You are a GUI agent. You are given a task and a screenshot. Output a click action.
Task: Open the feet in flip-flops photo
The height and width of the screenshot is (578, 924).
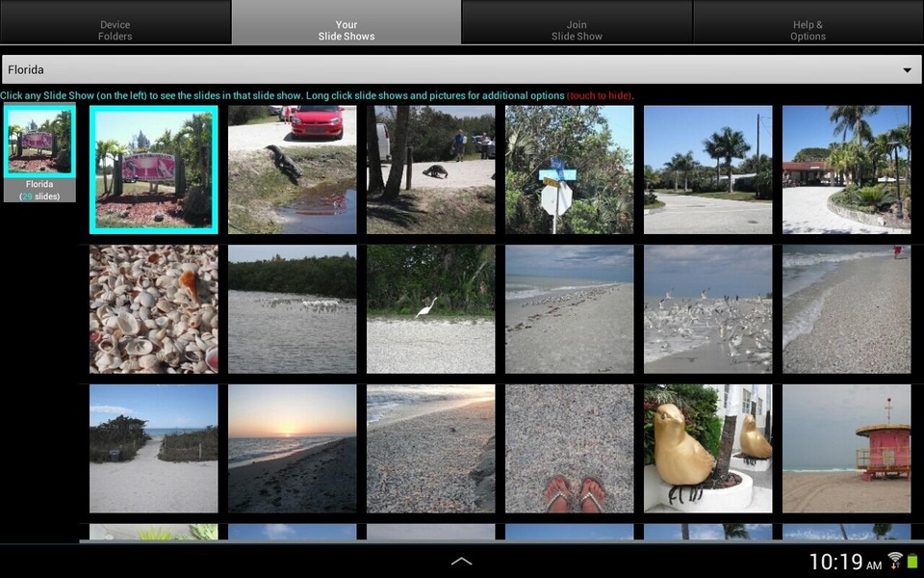pyautogui.click(x=569, y=448)
